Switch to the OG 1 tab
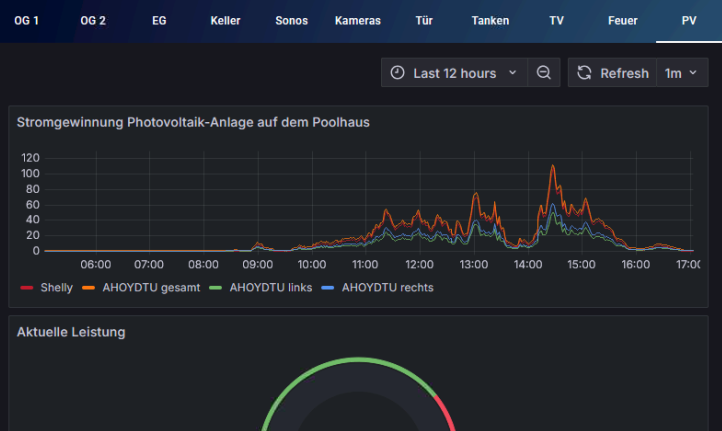Image resolution: width=722 pixels, height=431 pixels. (x=26, y=21)
